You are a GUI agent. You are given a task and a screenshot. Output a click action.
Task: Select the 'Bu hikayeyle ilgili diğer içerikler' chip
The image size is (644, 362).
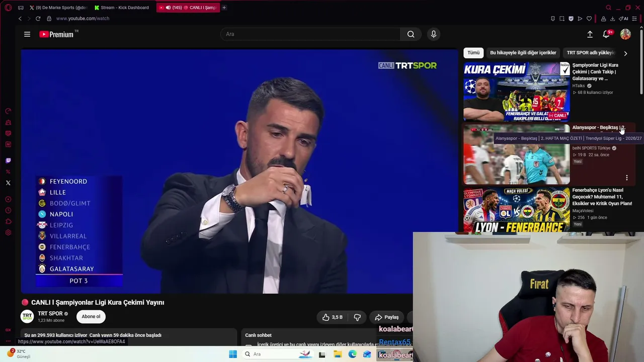pos(523,53)
